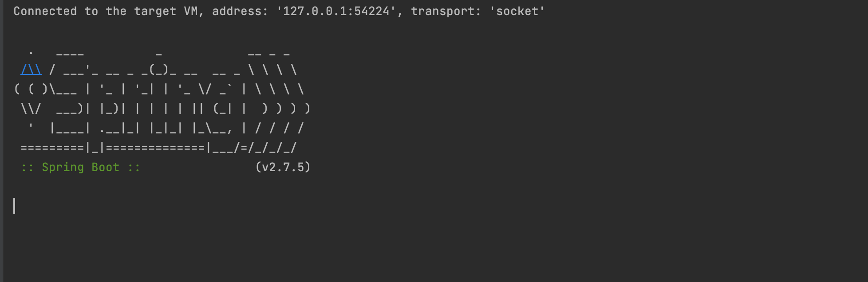Click the (v2.7.5) version text
Screen dimensions: 868x282
[283, 167]
